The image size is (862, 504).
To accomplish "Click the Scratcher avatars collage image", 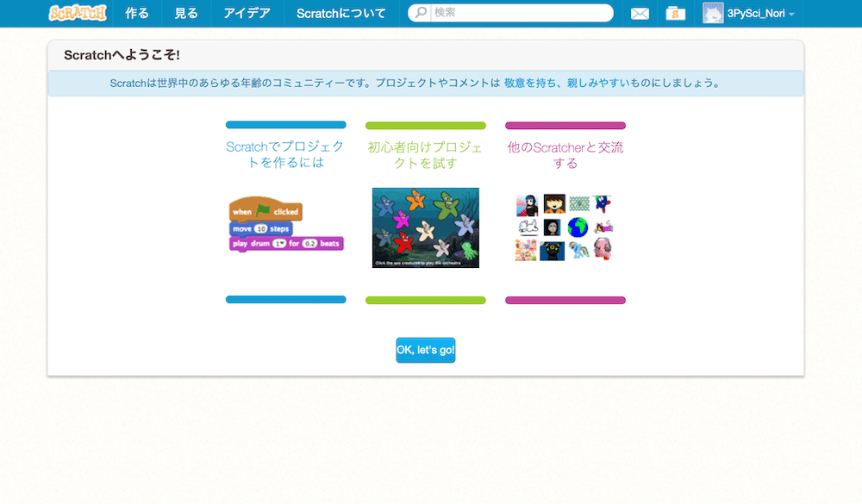I will [565, 227].
